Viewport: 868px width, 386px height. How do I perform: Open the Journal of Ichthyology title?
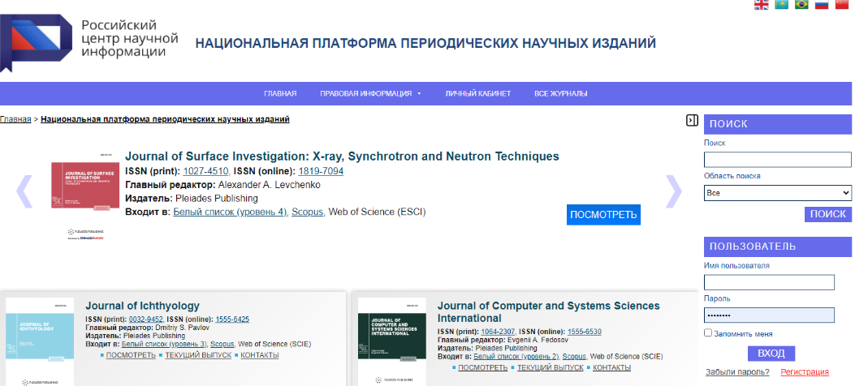pyautogui.click(x=142, y=306)
